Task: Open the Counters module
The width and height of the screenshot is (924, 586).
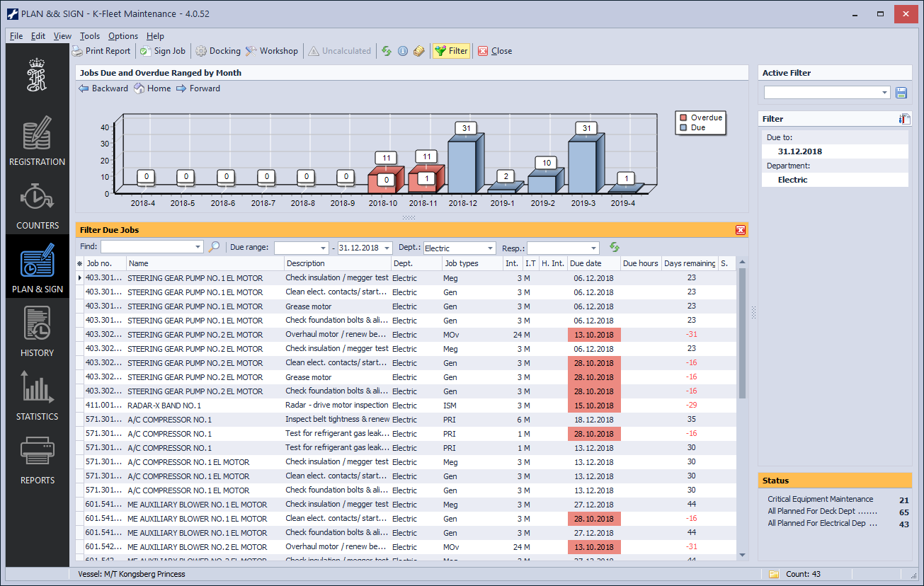Action: pos(37,206)
